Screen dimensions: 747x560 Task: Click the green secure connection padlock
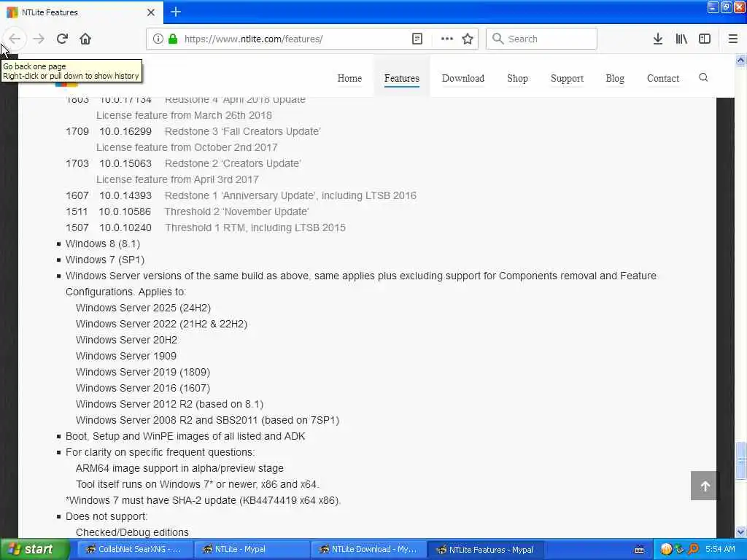pos(173,39)
